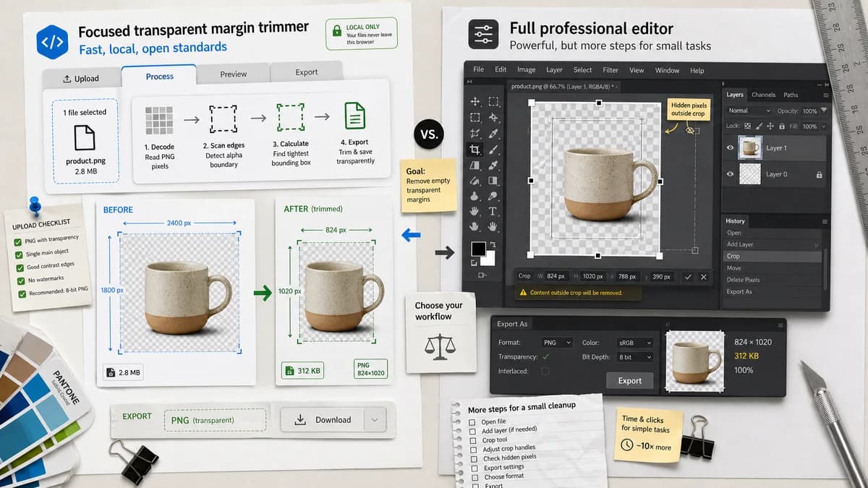Viewport: 868px width, 488px height.
Task: Pick the Text (T) tool
Action: (x=493, y=211)
